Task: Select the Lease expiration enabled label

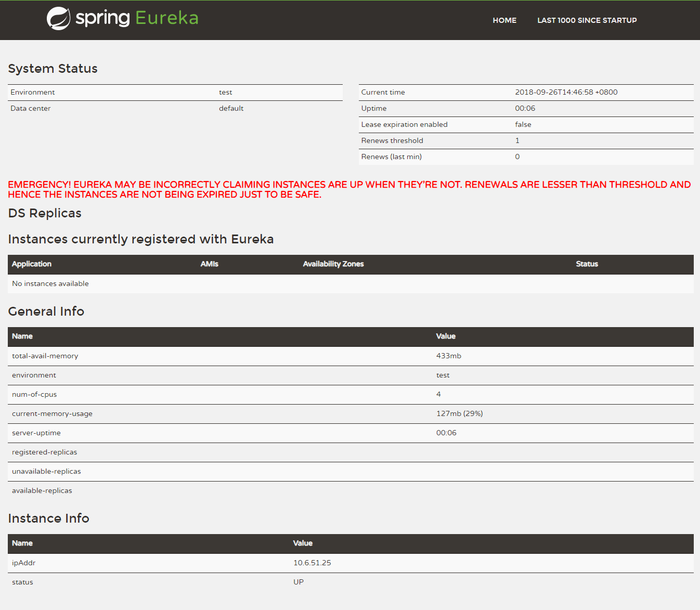Action: coord(404,124)
